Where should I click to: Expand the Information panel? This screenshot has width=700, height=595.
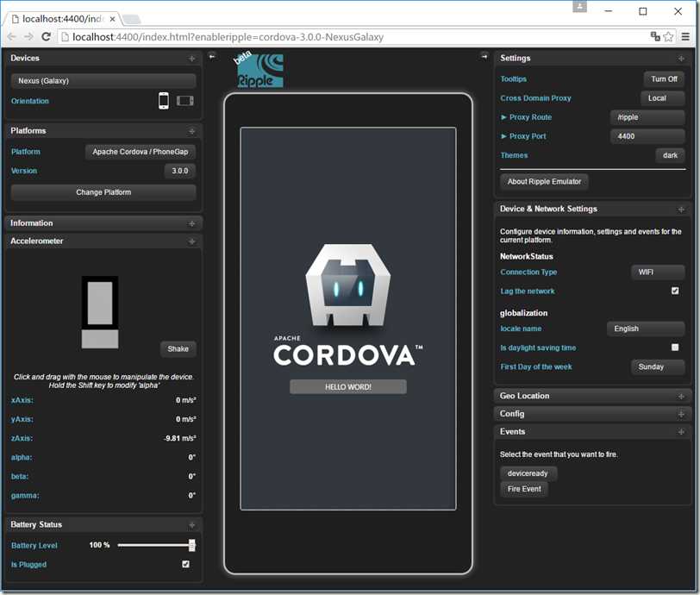[192, 223]
